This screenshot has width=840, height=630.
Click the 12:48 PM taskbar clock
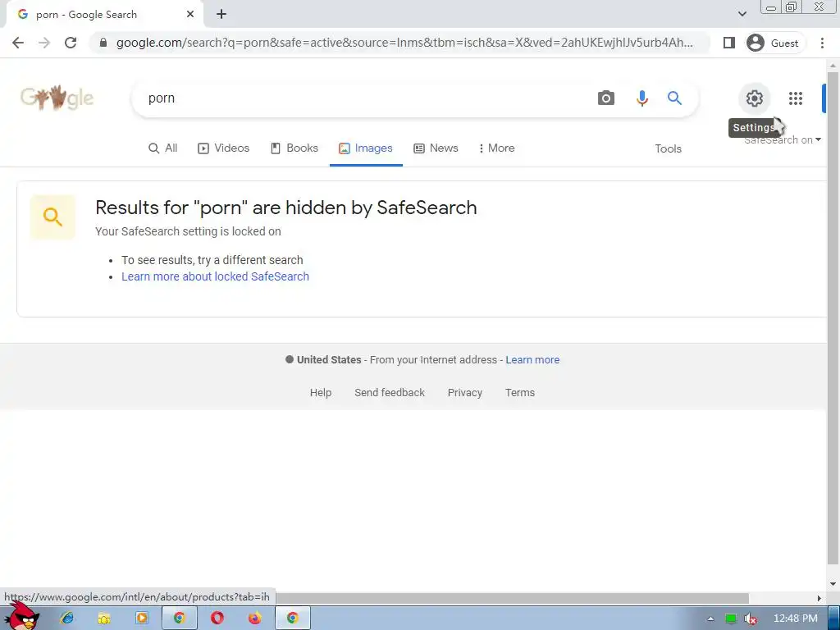(x=796, y=619)
